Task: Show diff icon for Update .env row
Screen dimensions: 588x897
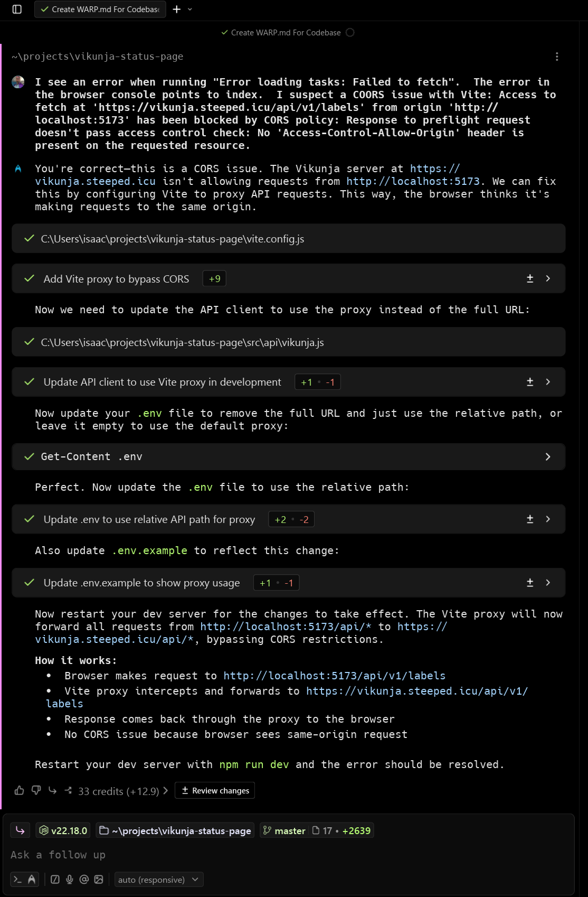Action: coord(530,519)
